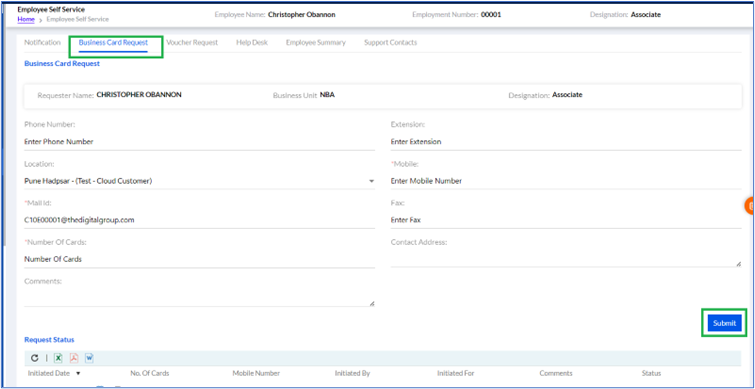This screenshot has width=755, height=389.
Task: Edit the Mail Id field
Action: [x=199, y=220]
